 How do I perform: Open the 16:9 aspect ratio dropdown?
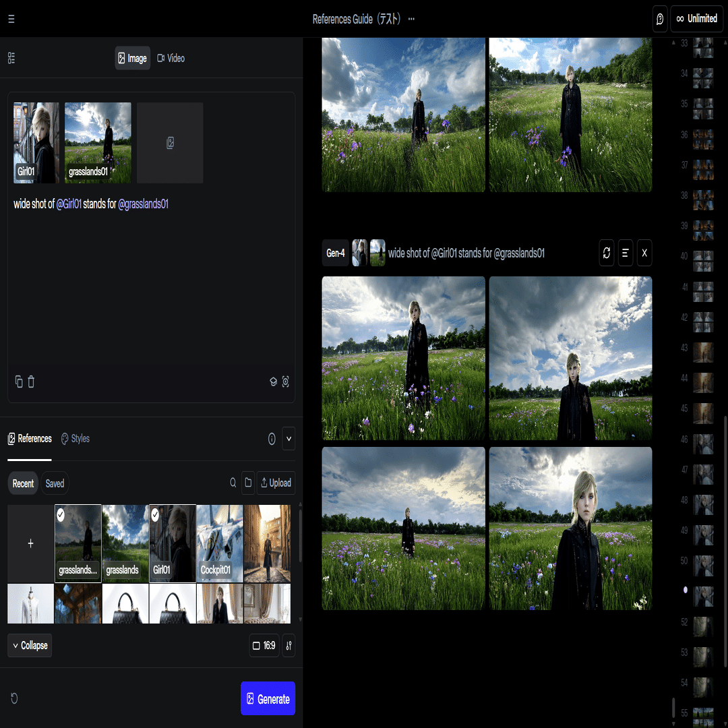264,645
